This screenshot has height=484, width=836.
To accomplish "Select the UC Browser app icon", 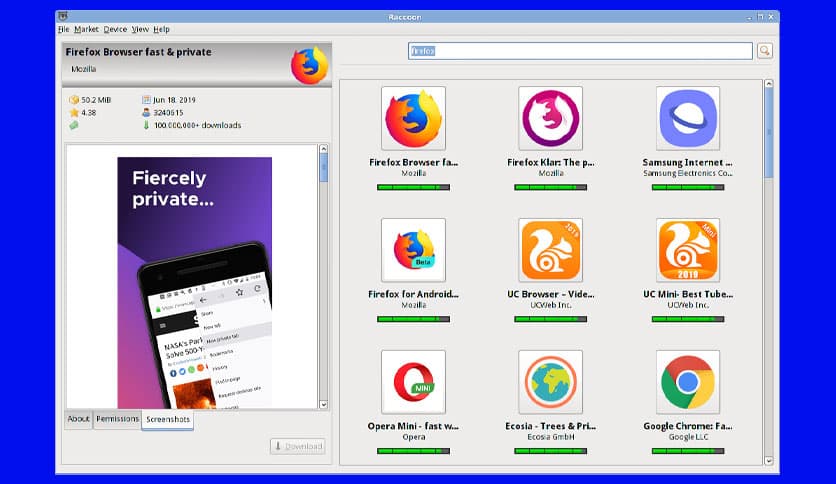I will click(x=550, y=250).
